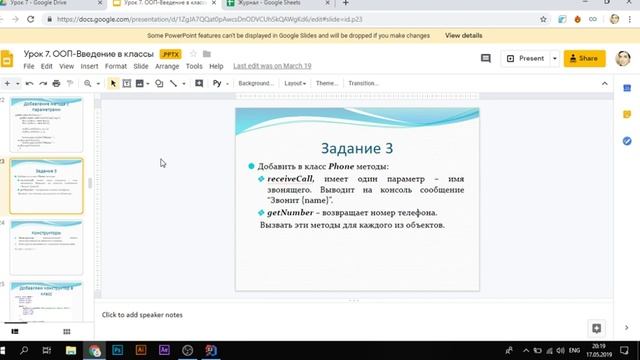This screenshot has height=360, width=640.
Task: Select the Конструкторы slide thumbnail
Action: [x=46, y=247]
